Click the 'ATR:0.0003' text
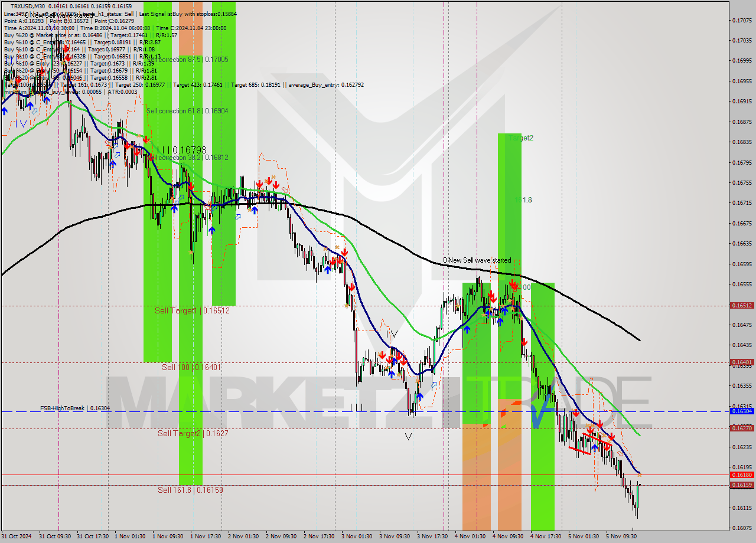Viewport: 756px width, 543px height. point(123,91)
